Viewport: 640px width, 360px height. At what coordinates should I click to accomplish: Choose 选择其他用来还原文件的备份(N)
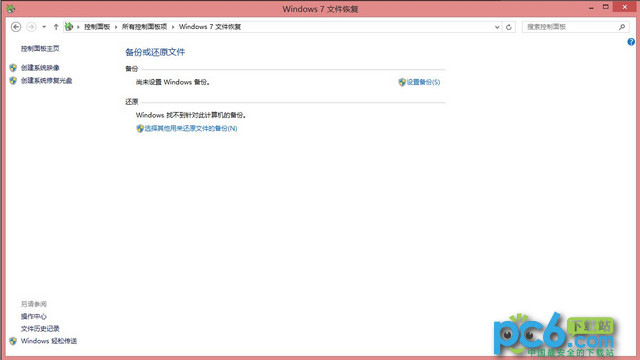(191, 128)
